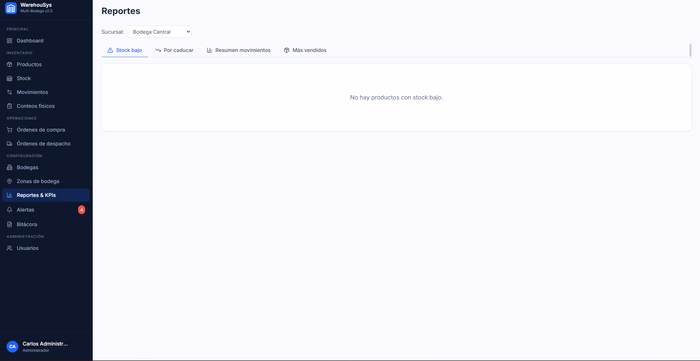Click the Órdenes de compra cart icon
The height and width of the screenshot is (361, 700).
pos(9,130)
